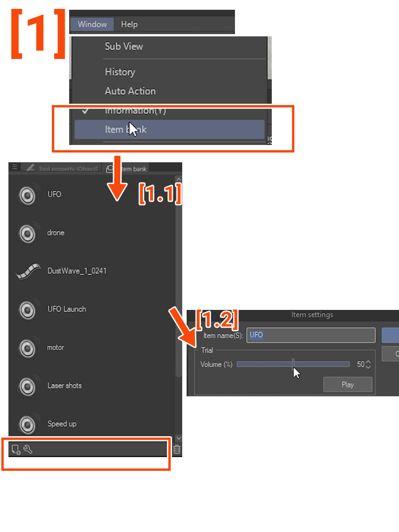Click the Volume percentage stepper arrows

[x=368, y=364]
